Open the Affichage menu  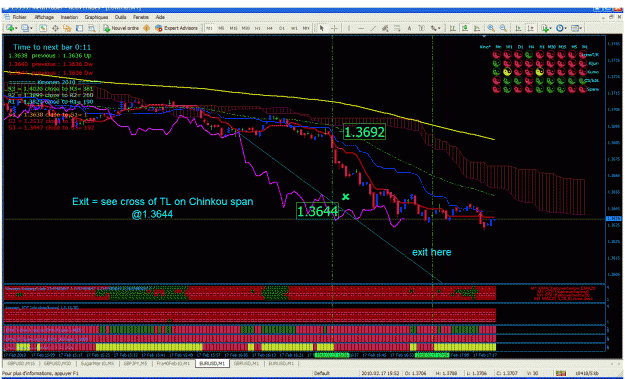pos(44,17)
